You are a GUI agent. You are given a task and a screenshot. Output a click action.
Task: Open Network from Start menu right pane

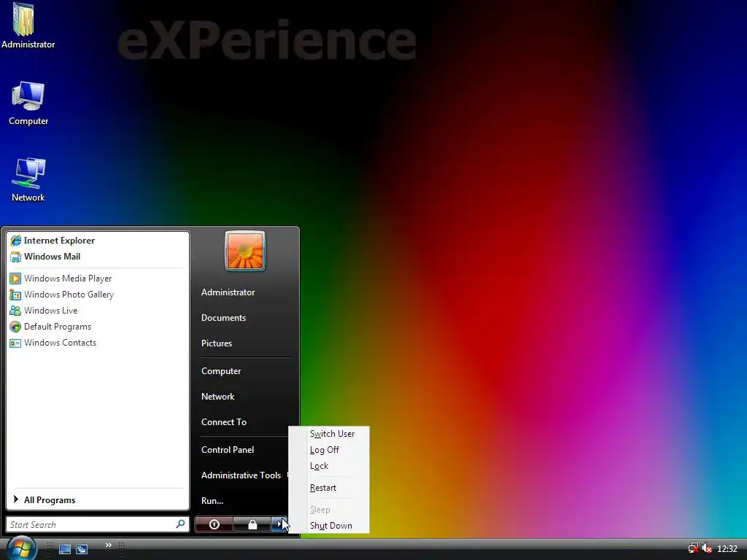tap(217, 397)
